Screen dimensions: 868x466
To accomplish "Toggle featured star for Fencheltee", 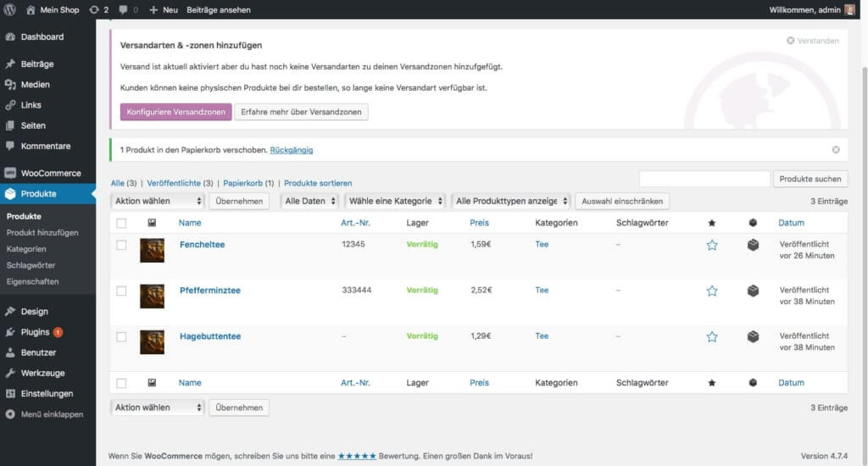I will click(712, 245).
